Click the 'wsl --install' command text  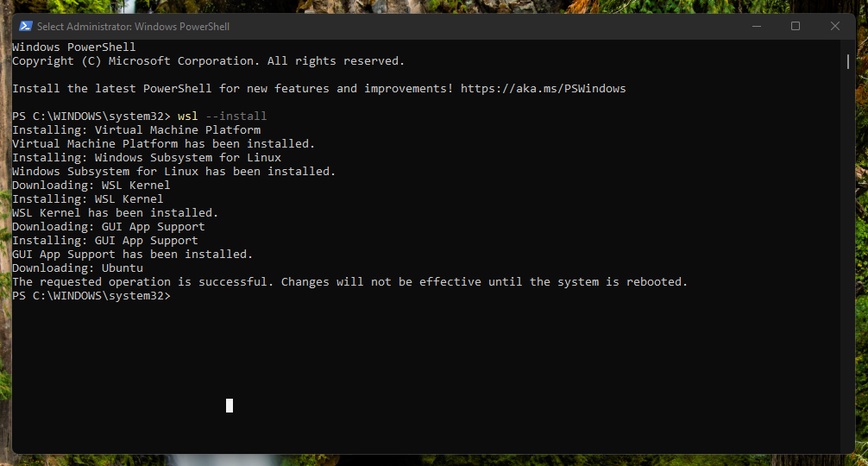pos(222,116)
